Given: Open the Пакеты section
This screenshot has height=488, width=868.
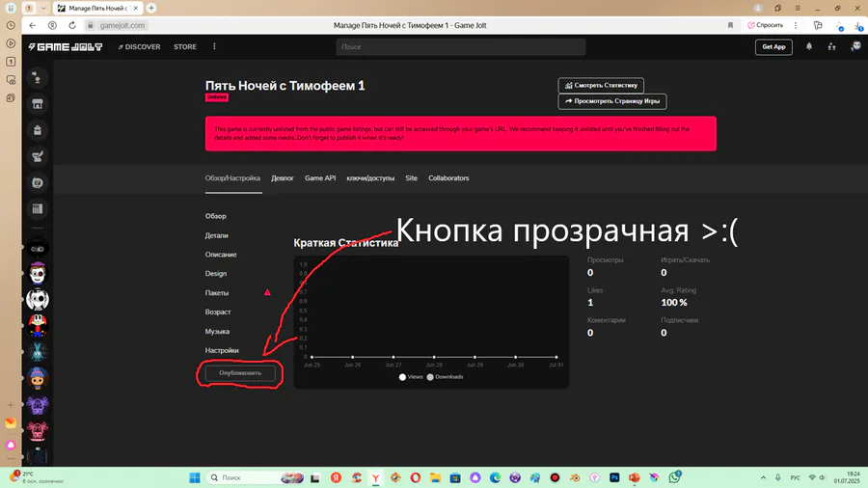Looking at the screenshot, I should click(x=216, y=293).
